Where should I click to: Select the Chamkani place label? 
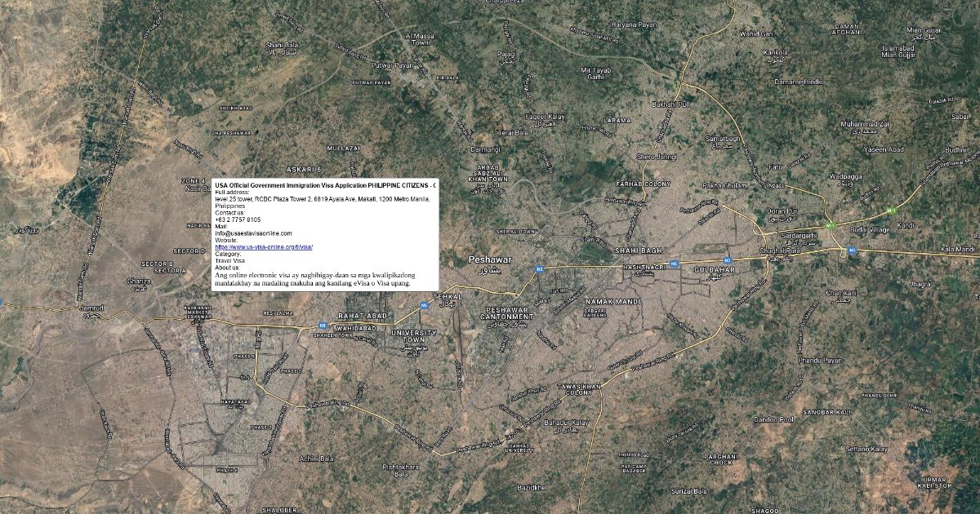click(841, 292)
